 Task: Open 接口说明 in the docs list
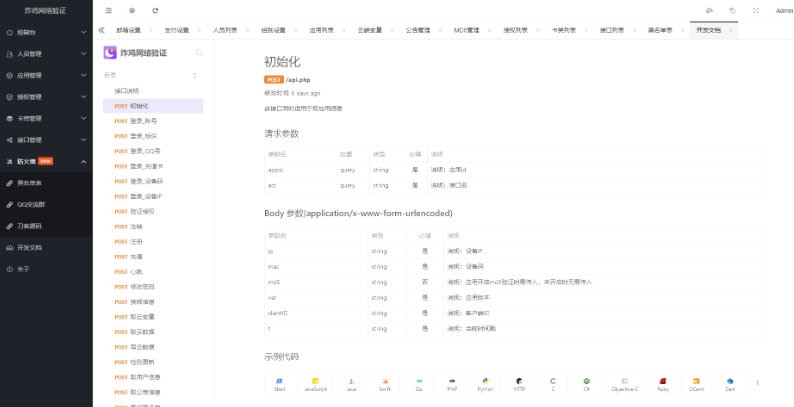tap(153, 91)
